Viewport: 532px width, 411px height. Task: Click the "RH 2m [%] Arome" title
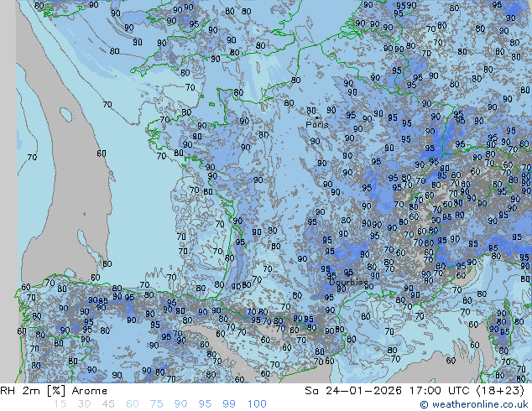coord(54,391)
